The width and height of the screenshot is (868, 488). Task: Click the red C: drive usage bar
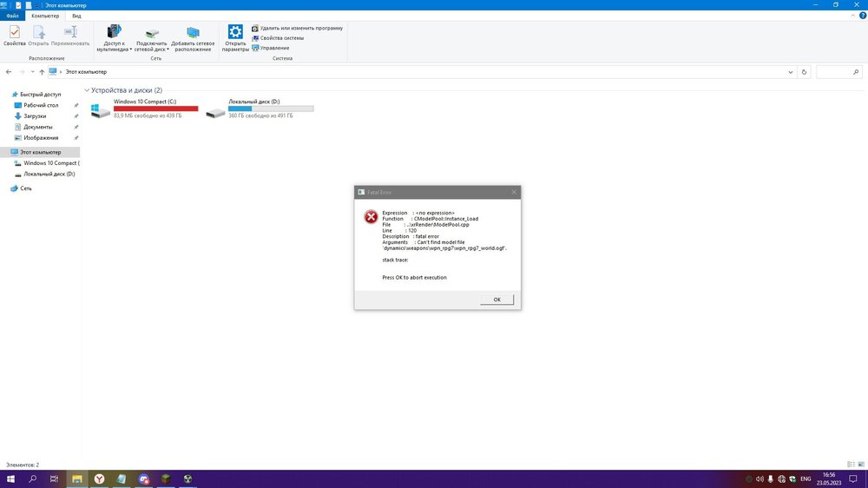click(155, 109)
